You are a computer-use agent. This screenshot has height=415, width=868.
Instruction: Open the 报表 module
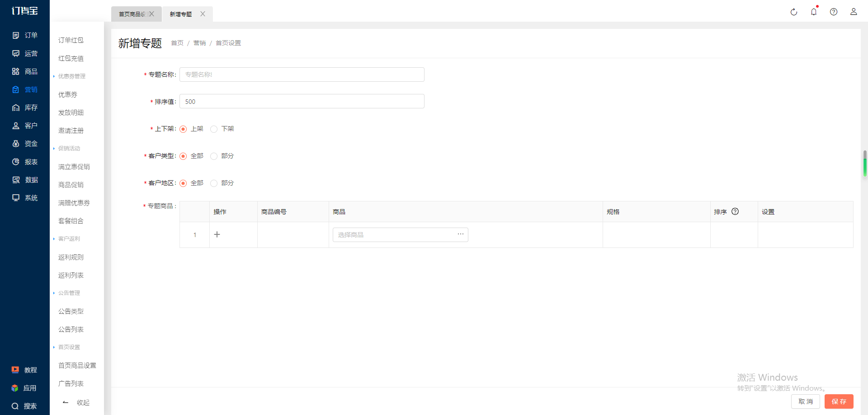tap(25, 162)
